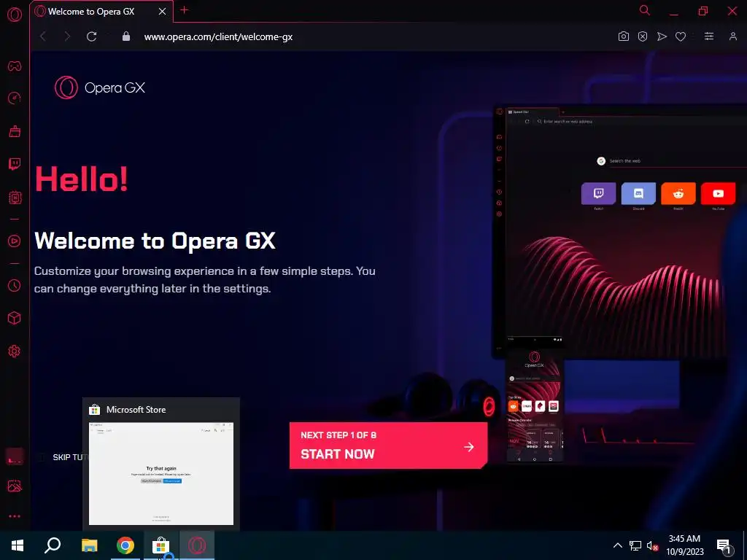Open My Flow send icon
The image size is (747, 560).
click(662, 36)
